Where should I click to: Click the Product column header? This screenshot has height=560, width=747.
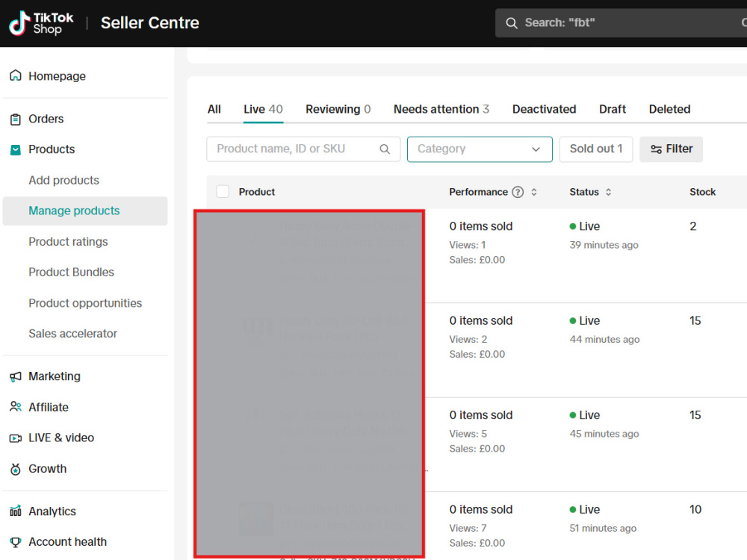[257, 192]
